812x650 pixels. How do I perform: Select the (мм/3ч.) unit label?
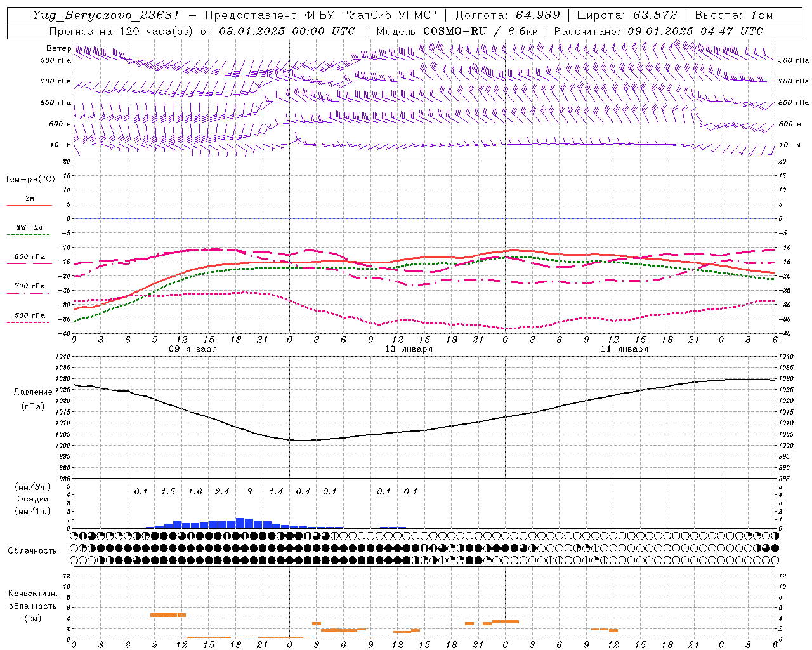click(32, 487)
